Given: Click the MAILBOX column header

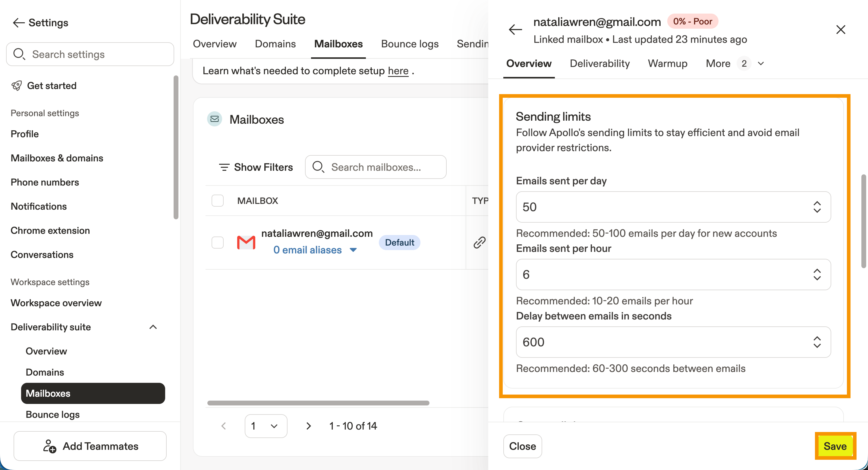Looking at the screenshot, I should point(257,201).
